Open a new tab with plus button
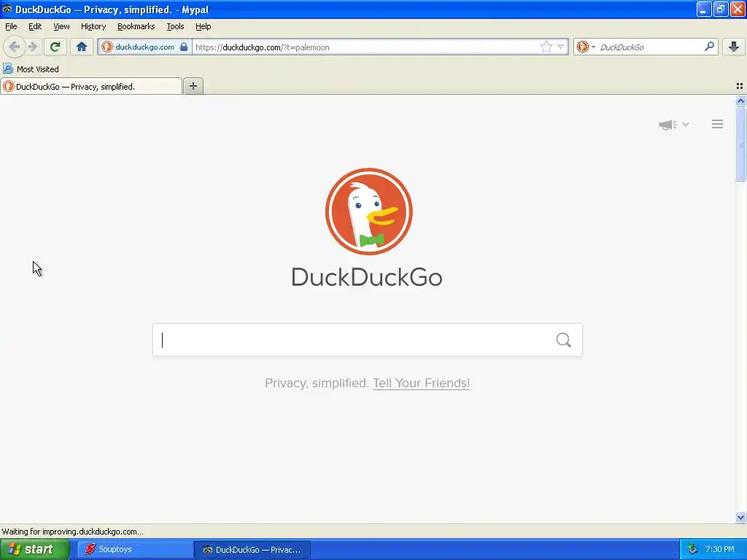The height and width of the screenshot is (560, 747). 193,86
